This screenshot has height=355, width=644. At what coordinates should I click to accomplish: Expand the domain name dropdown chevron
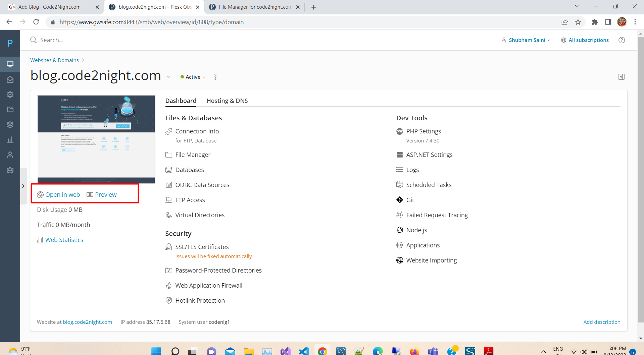tap(168, 77)
